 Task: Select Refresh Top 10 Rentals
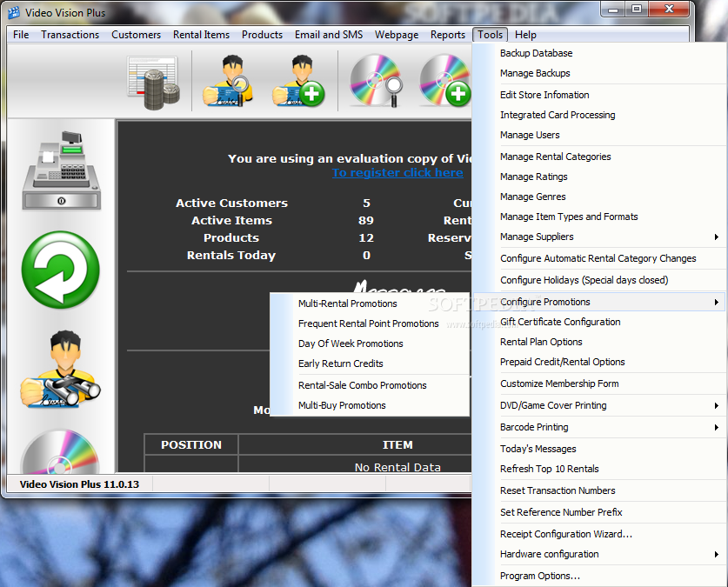pyautogui.click(x=599, y=469)
